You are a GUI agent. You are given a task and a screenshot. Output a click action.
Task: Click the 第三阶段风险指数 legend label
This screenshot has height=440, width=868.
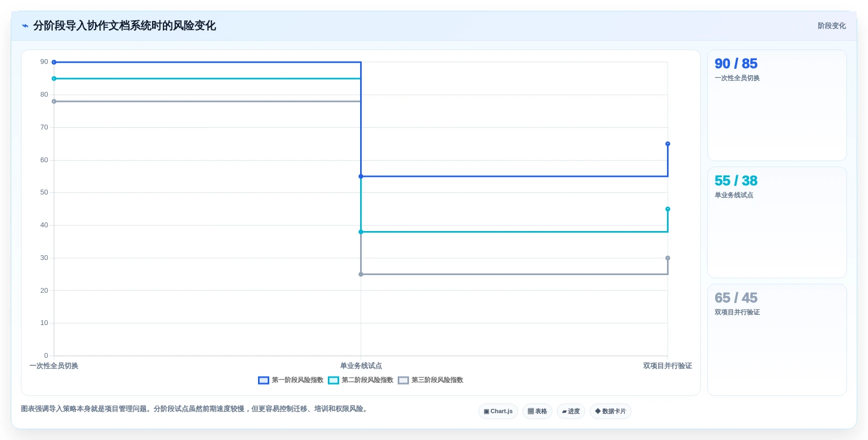(x=437, y=380)
